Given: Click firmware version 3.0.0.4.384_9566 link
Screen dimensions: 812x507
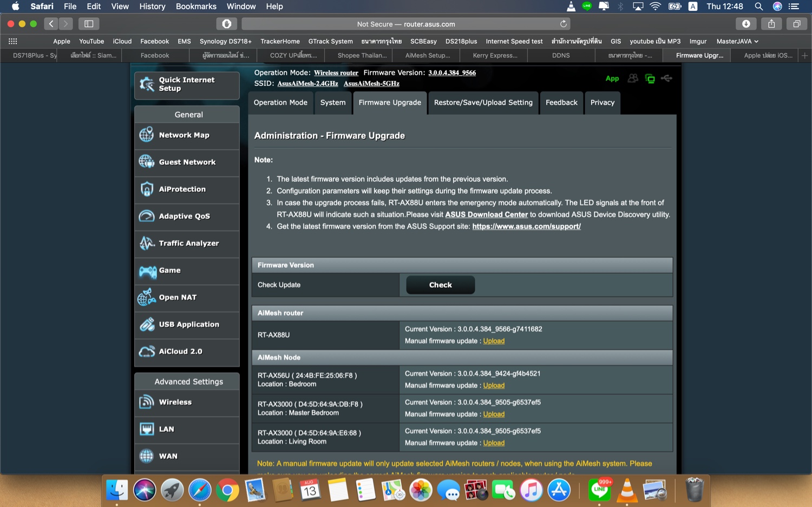Looking at the screenshot, I should click(452, 73).
